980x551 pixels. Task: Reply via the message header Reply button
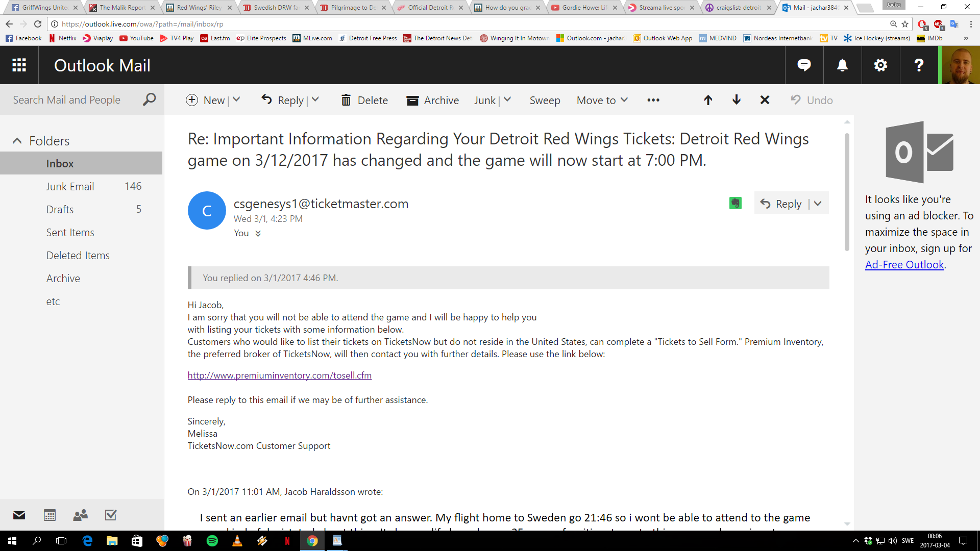[x=781, y=204]
